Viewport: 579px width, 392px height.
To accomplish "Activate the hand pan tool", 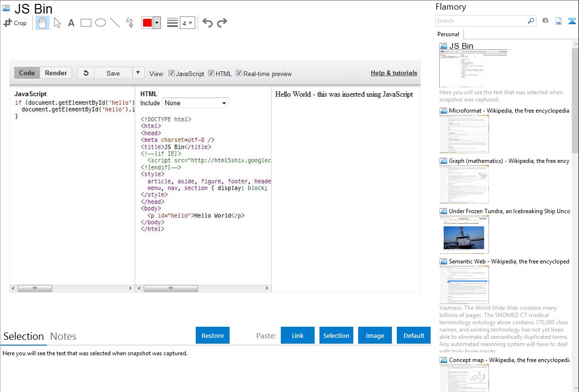I will pyautogui.click(x=43, y=23).
